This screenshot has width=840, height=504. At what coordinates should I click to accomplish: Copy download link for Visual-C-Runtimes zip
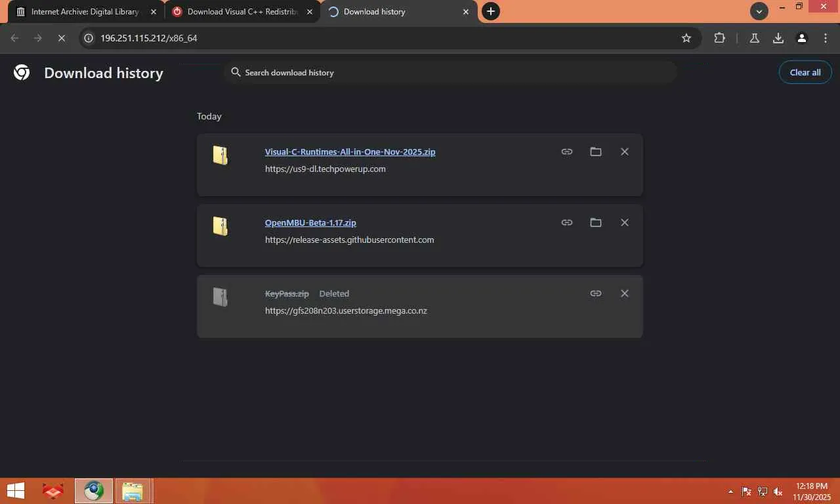click(567, 152)
